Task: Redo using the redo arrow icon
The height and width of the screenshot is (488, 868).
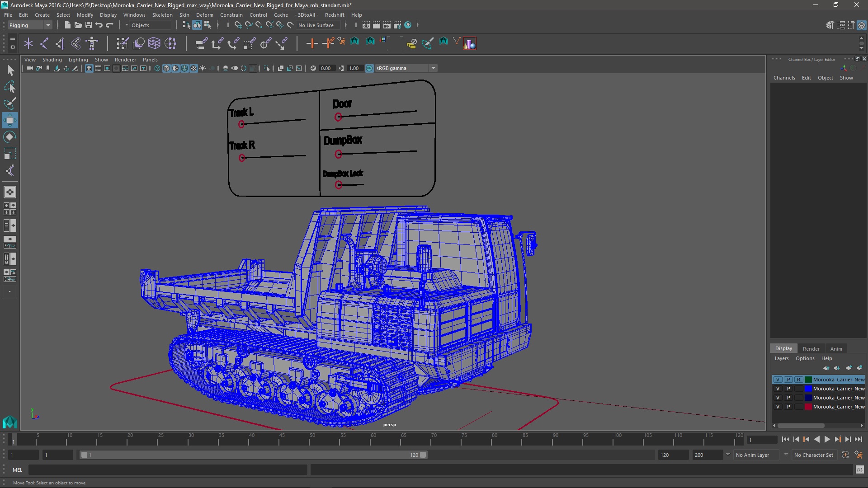Action: click(x=109, y=25)
